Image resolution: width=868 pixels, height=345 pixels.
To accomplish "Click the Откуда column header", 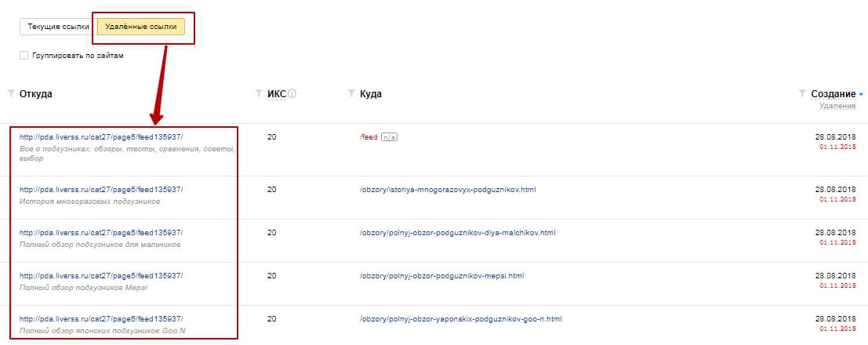I will pyautogui.click(x=36, y=94).
